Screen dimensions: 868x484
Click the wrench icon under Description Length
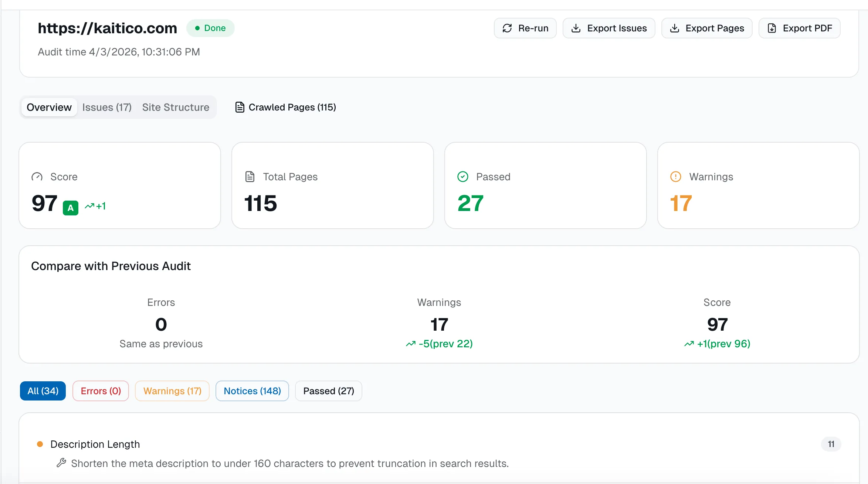tap(61, 463)
